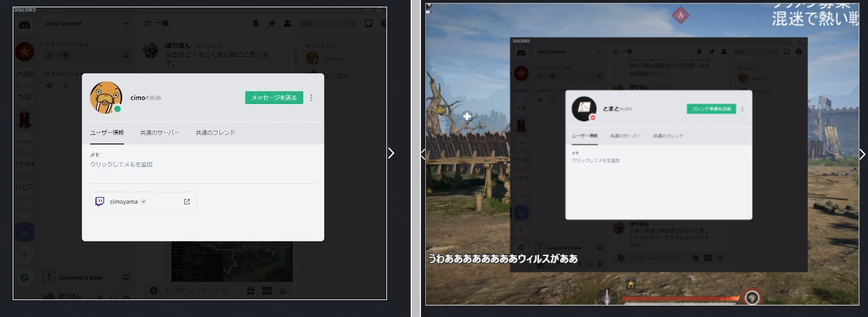Screen dimensions: 868x317
Task: Open the inbox icon in left image header
Action: [368, 24]
